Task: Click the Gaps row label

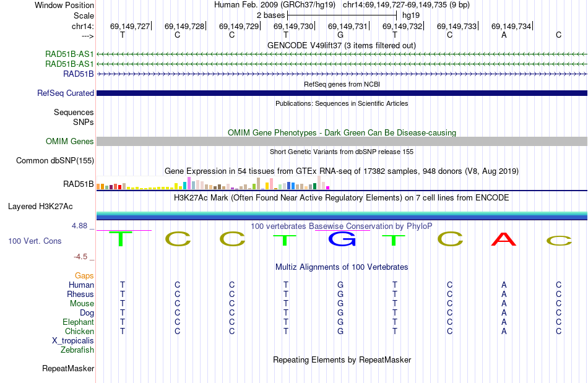Action: [x=84, y=276]
